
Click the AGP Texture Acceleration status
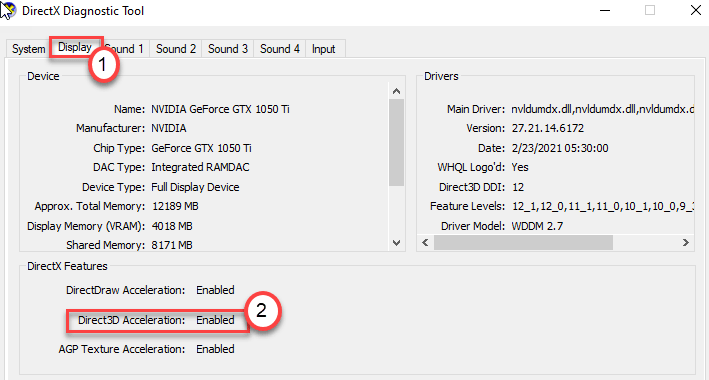pos(215,349)
